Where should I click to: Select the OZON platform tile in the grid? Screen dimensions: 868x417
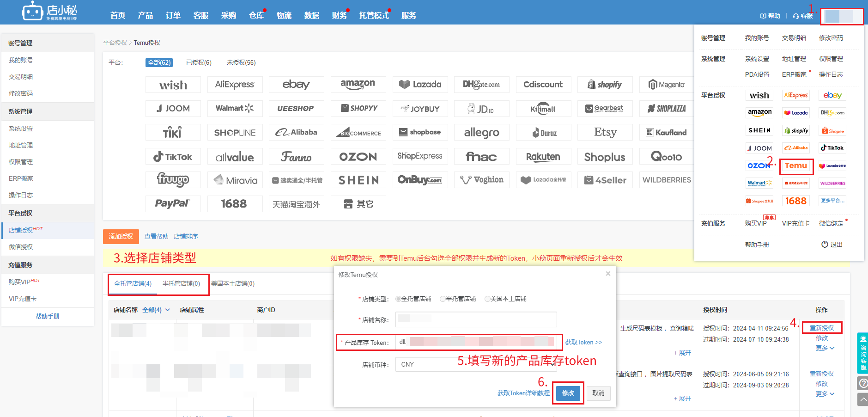[358, 157]
